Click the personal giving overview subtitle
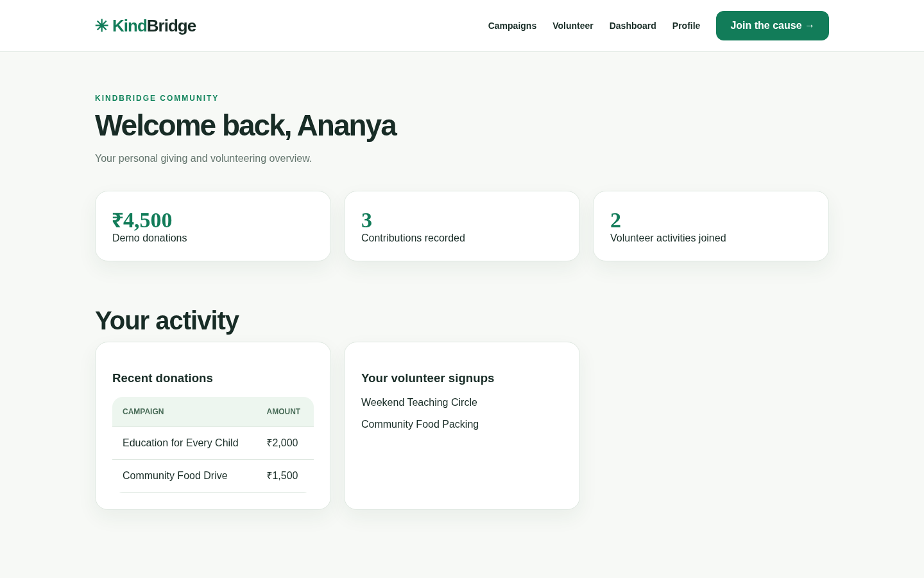924x578 pixels. tap(203, 159)
